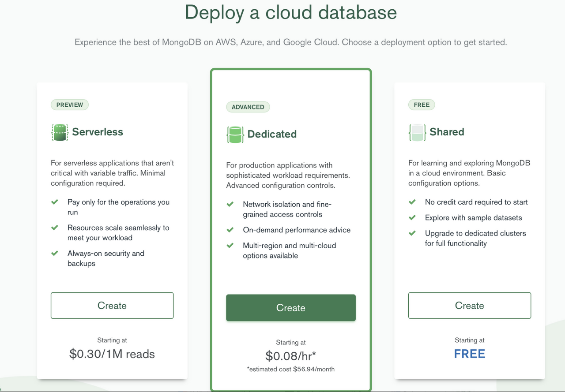Click "Always-on security and backups" text
This screenshot has width=565, height=392.
[106, 258]
